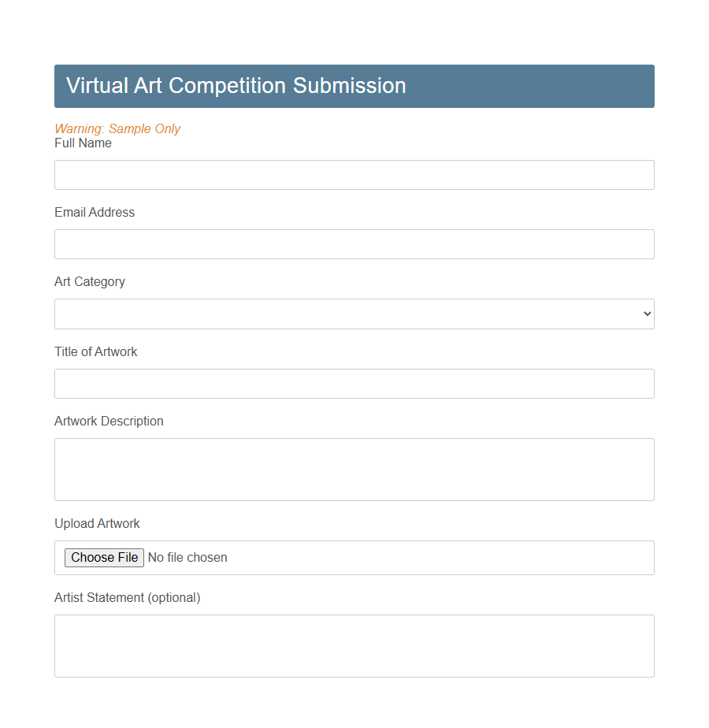Focus the Email Address field
Screen dimensions: 709x728
tap(354, 243)
